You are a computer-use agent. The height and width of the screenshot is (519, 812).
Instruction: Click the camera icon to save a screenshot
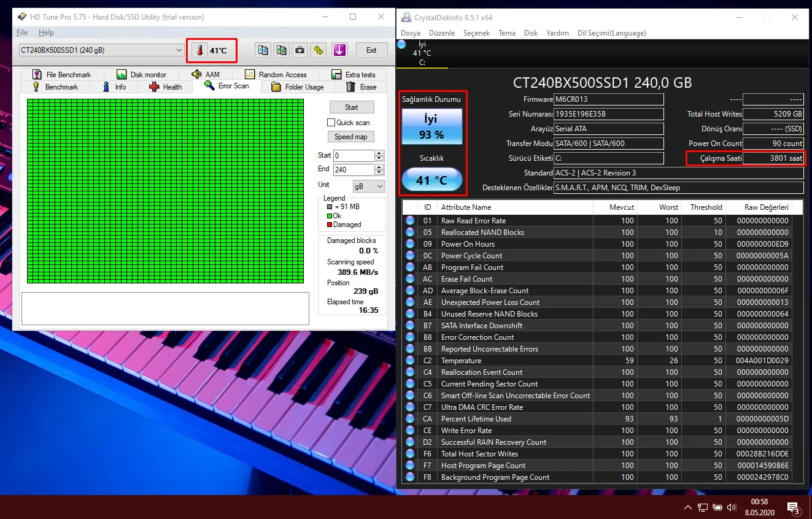tap(300, 50)
